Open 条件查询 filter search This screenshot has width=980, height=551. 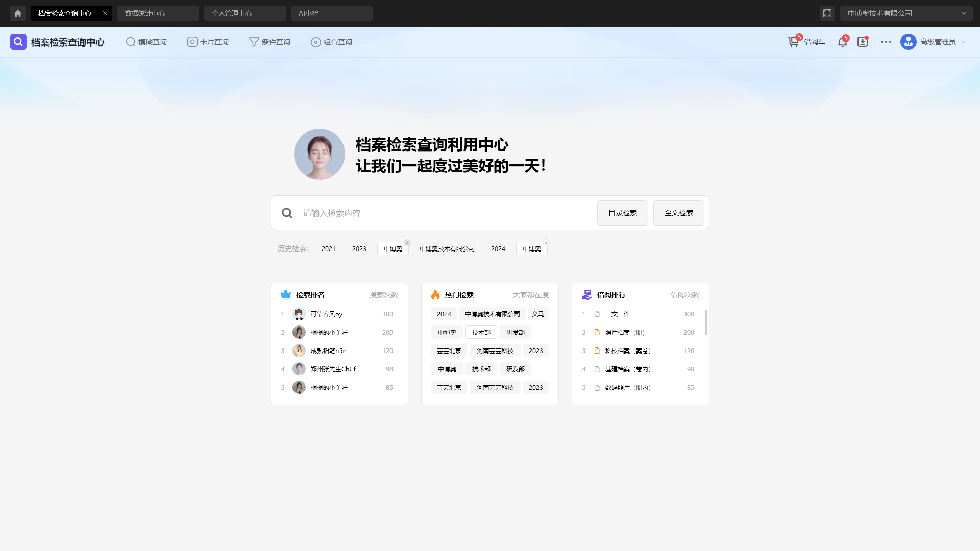pyautogui.click(x=269, y=42)
